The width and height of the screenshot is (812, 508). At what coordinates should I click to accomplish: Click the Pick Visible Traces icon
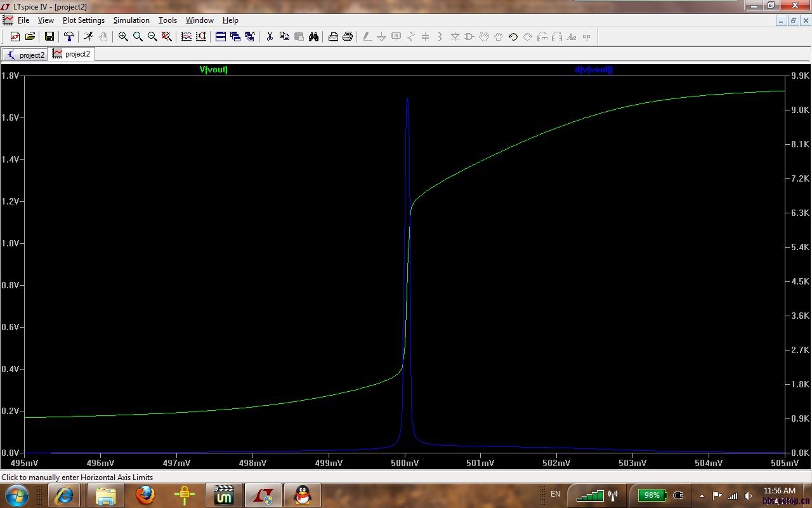pyautogui.click(x=187, y=37)
